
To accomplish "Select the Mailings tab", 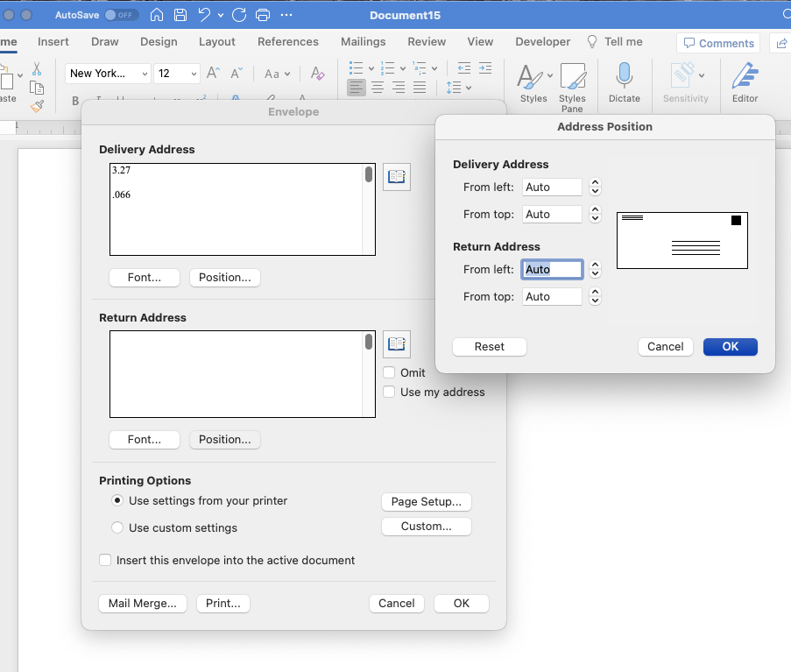I will (x=363, y=42).
